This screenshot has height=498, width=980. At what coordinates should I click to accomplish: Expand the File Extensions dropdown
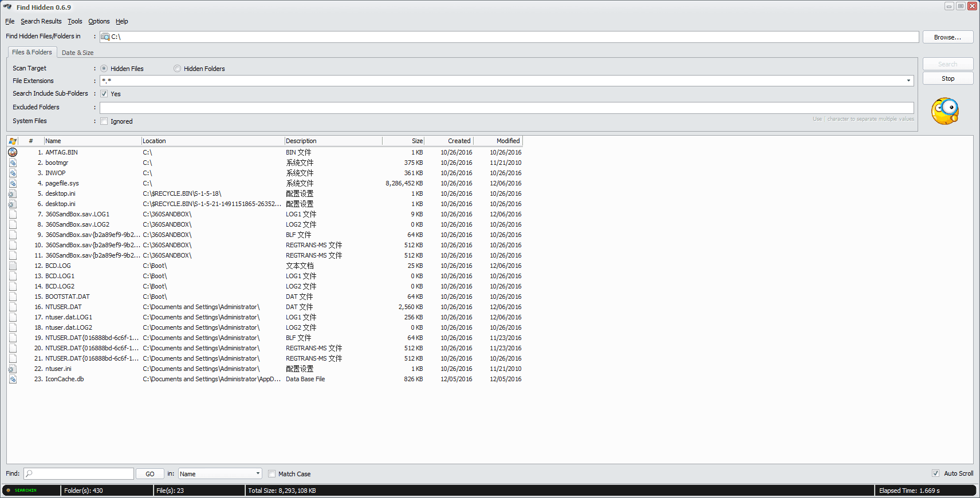[908, 81]
